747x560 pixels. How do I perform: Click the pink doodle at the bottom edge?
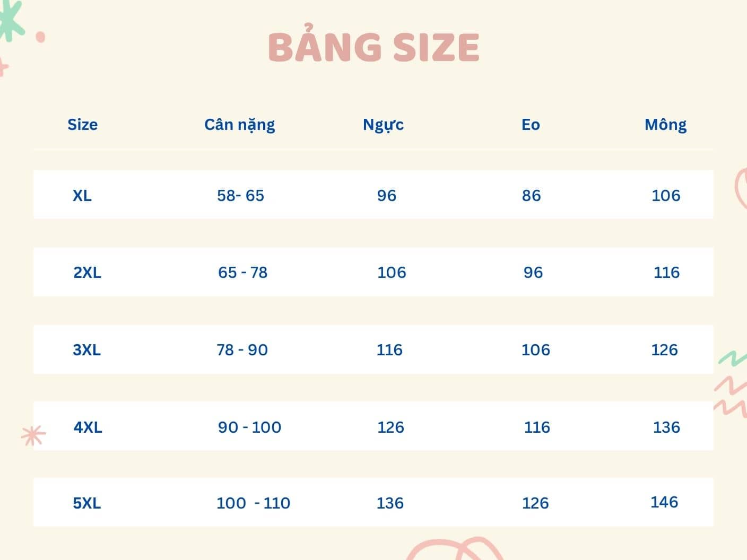(x=456, y=549)
